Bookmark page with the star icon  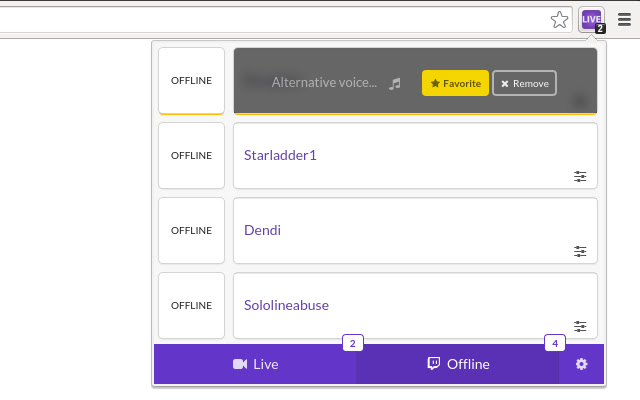click(x=560, y=19)
